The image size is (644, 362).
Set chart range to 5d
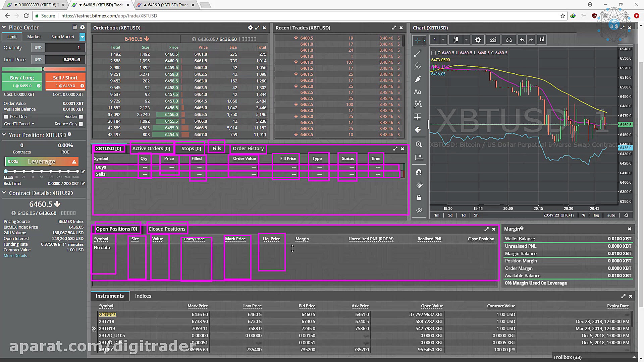point(450,215)
